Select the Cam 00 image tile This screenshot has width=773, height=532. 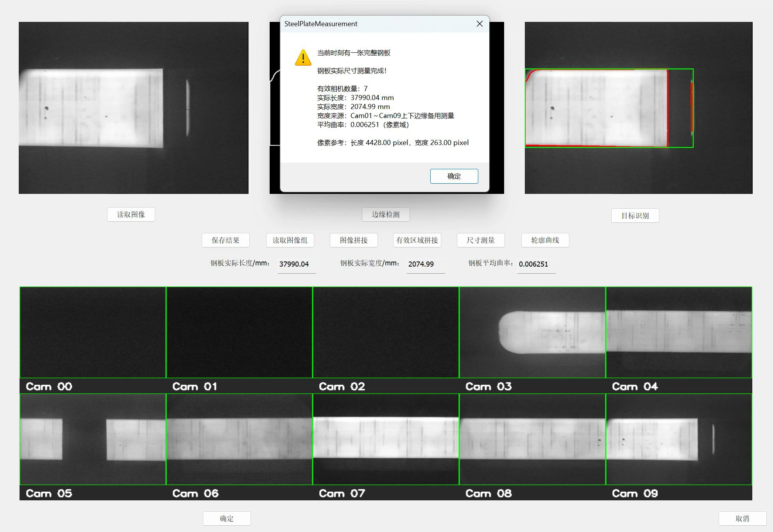[x=93, y=332]
